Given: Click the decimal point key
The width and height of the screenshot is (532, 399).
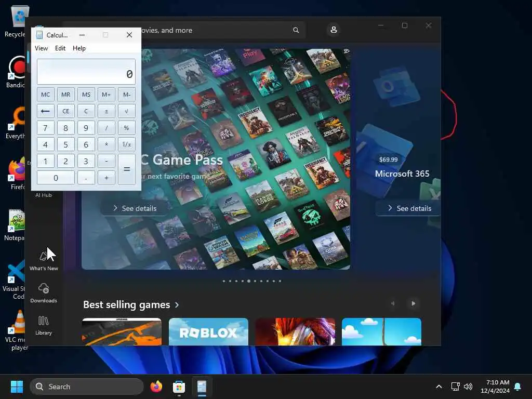Looking at the screenshot, I should (x=86, y=178).
